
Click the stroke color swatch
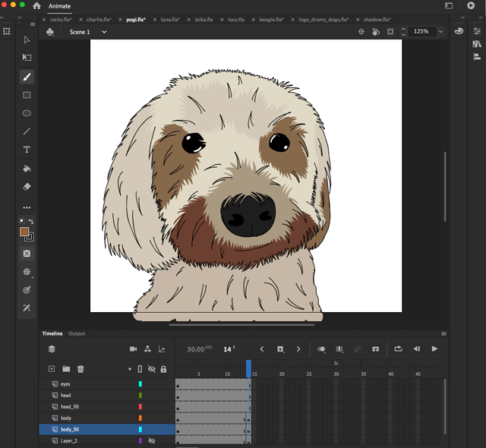click(30, 237)
